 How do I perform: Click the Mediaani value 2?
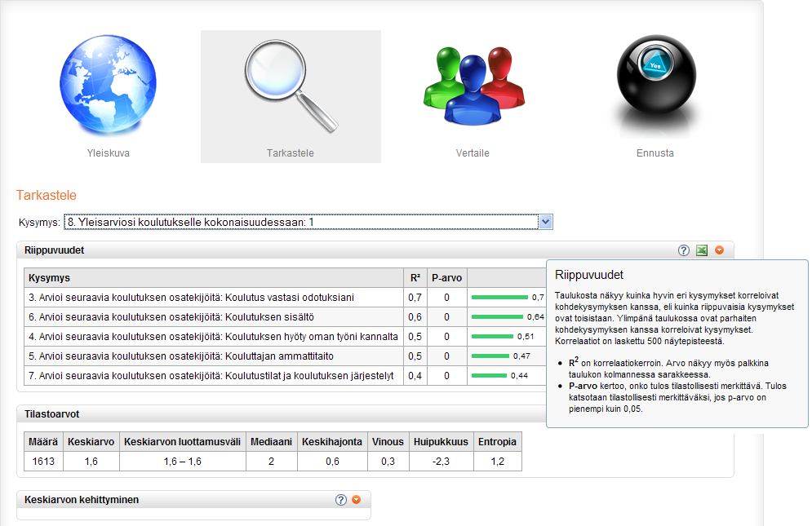point(272,462)
